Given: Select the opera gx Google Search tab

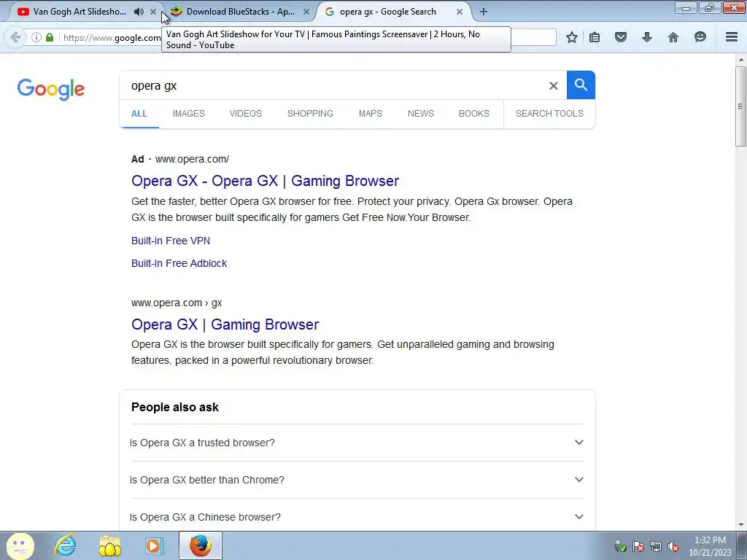Looking at the screenshot, I should coord(387,12).
